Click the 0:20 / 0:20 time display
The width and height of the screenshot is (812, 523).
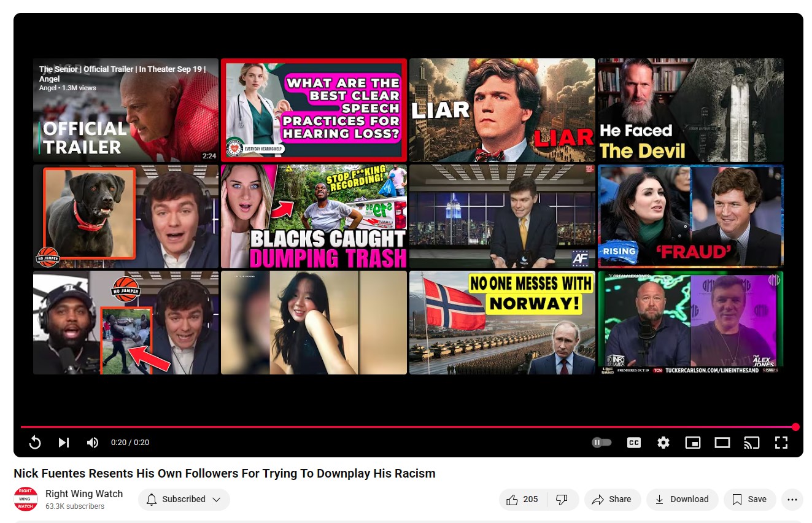130,443
